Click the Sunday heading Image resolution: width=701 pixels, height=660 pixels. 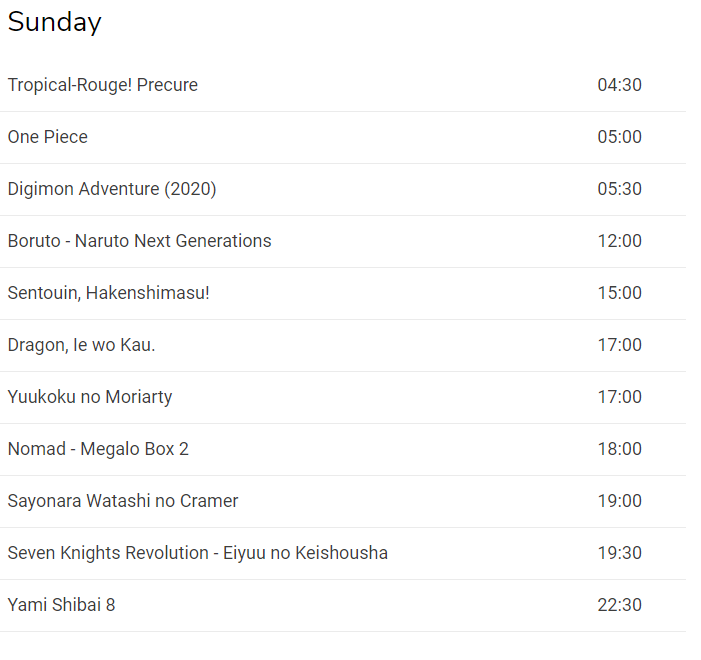(x=55, y=22)
